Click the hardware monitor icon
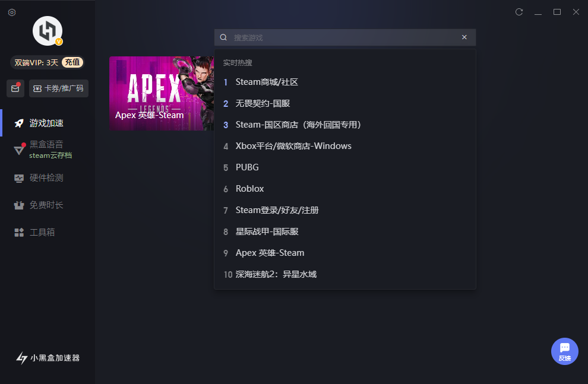The image size is (588, 384). pyautogui.click(x=19, y=178)
